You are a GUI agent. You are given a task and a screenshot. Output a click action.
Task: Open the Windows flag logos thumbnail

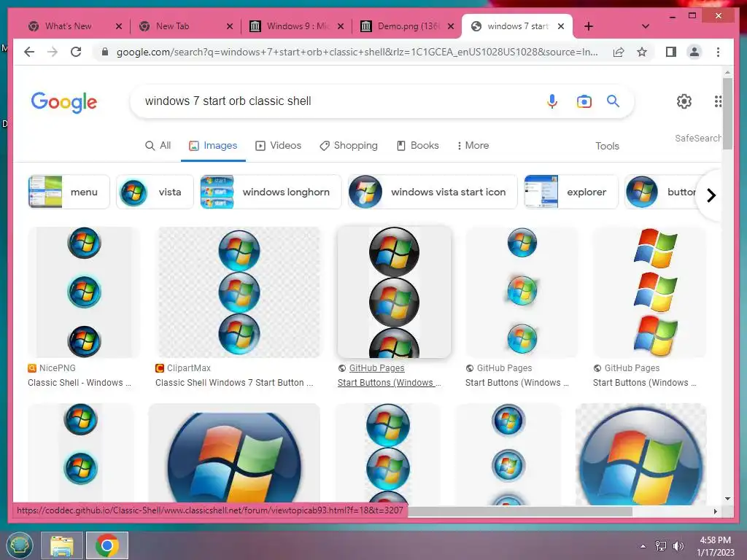click(650, 292)
